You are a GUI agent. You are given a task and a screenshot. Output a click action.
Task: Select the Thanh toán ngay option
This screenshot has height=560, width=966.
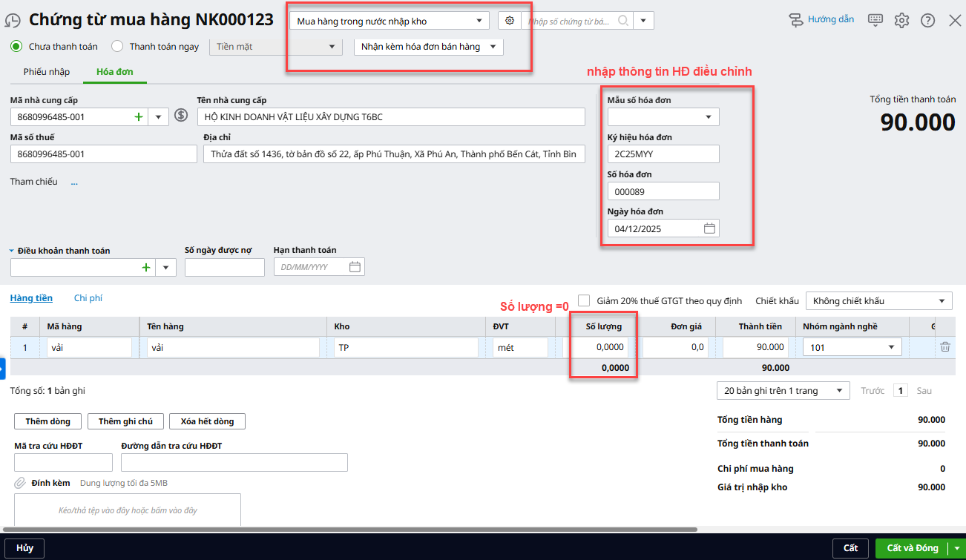(117, 47)
